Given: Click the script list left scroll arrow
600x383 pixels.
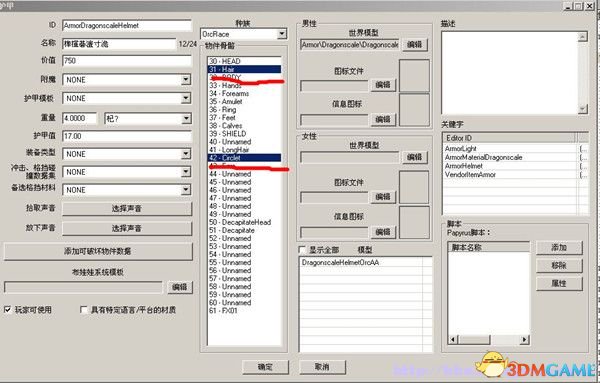Looking at the screenshot, I should 453,339.
